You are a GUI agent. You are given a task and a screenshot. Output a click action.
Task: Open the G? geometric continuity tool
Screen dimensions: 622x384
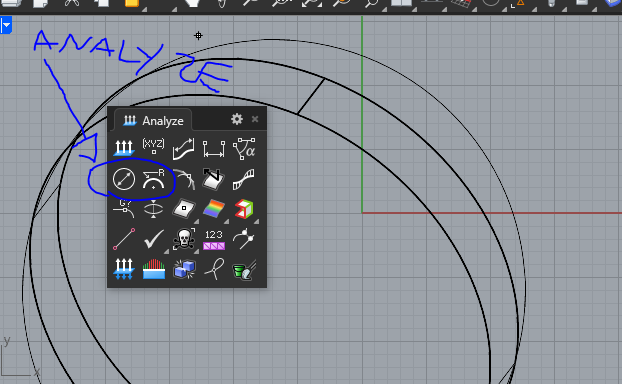[124, 209]
